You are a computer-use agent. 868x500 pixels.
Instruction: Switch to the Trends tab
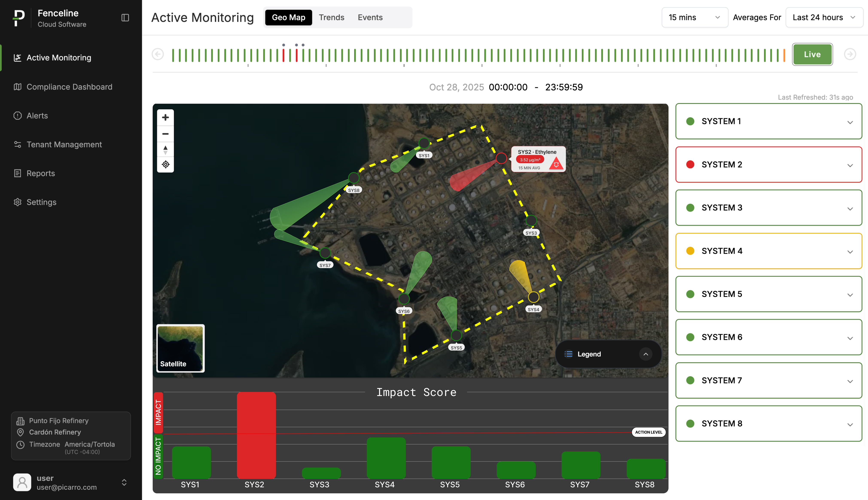pos(331,18)
